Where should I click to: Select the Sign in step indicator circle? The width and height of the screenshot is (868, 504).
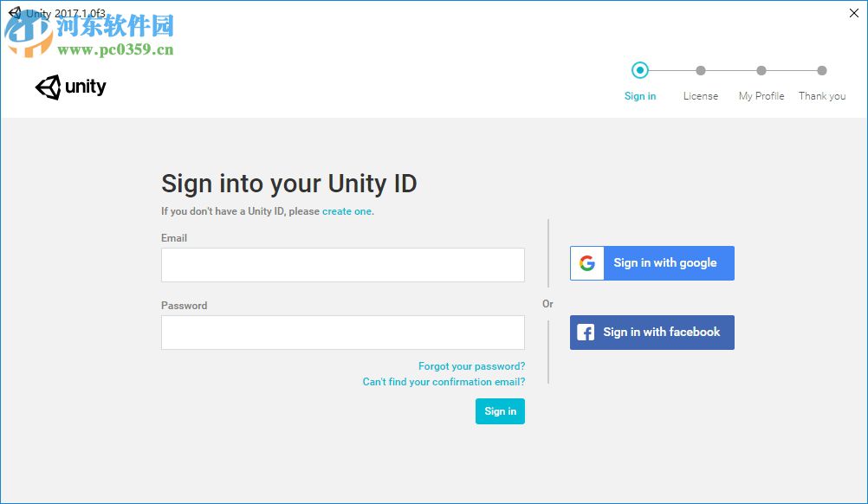coord(640,70)
